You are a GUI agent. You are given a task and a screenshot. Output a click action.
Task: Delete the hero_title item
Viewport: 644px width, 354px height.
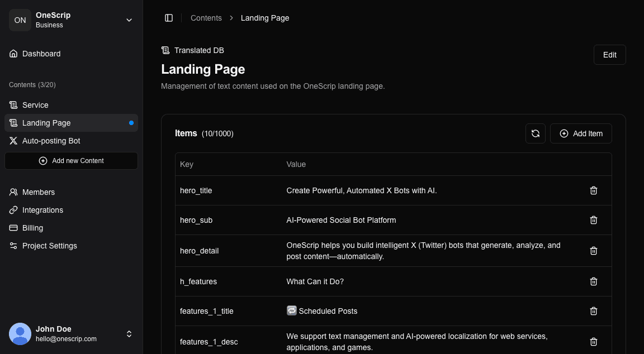pyautogui.click(x=594, y=190)
